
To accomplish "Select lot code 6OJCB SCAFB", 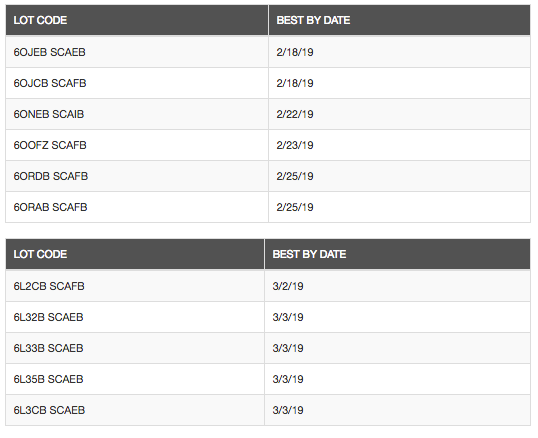I will point(50,83).
